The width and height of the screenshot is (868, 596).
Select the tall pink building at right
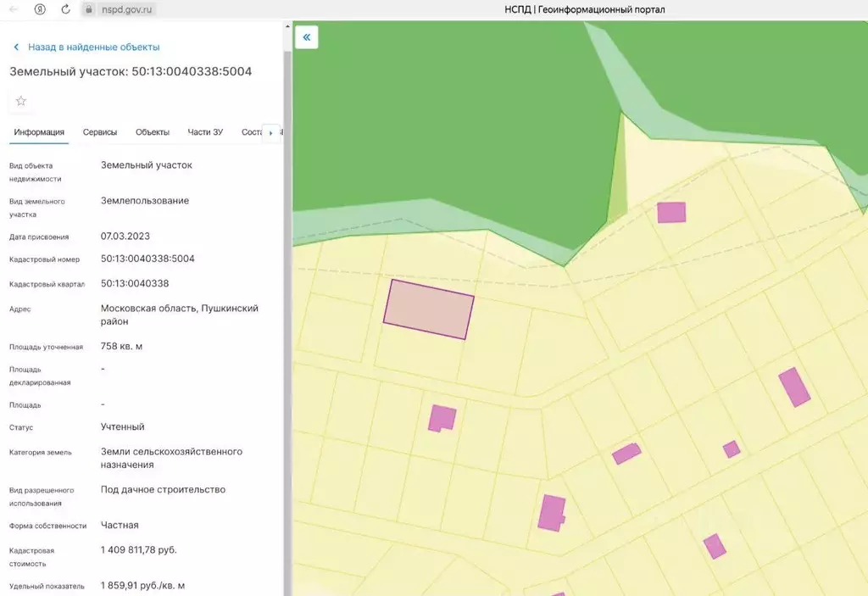[x=794, y=387]
